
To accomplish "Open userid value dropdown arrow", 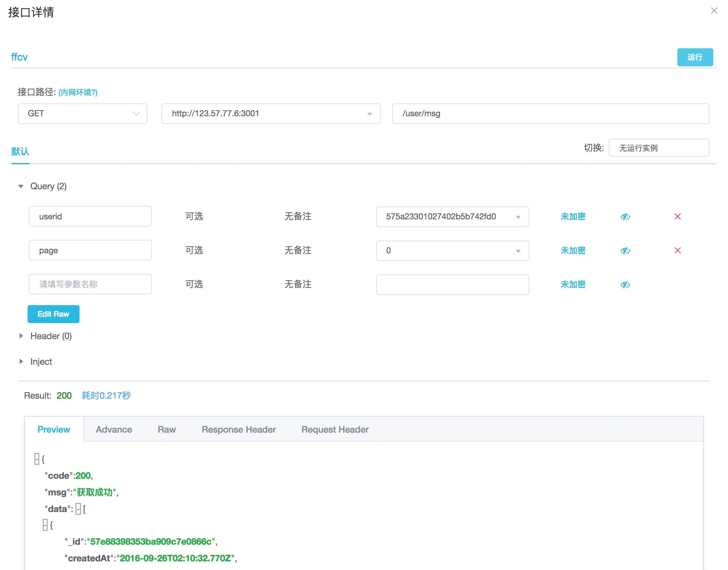I will click(518, 217).
